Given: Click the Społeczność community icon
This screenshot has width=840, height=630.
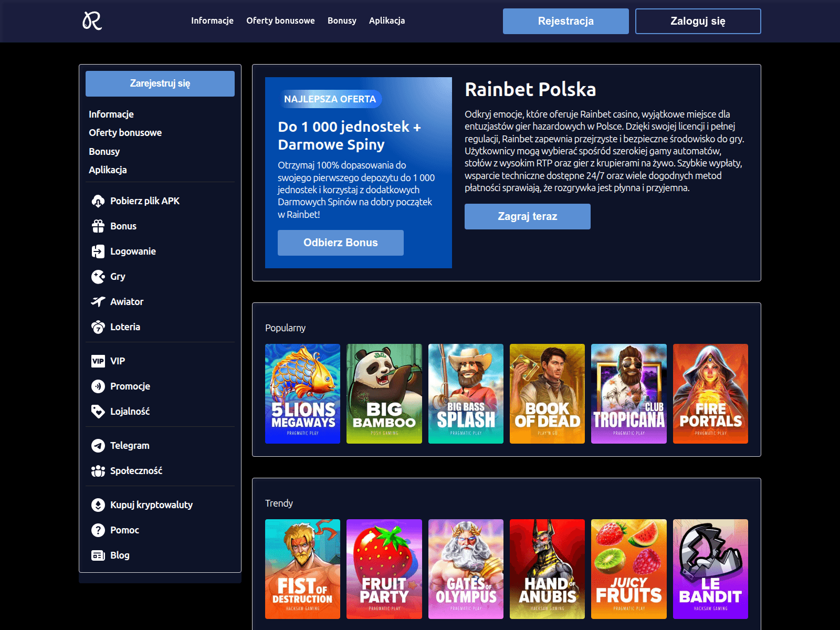Looking at the screenshot, I should point(98,471).
